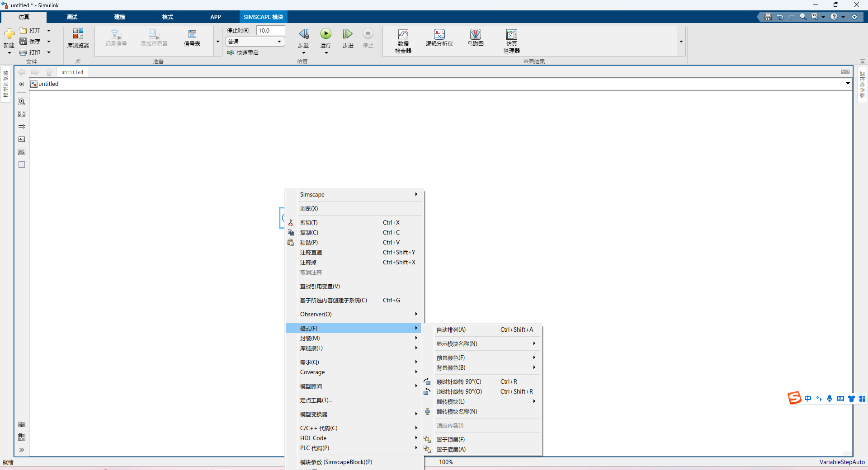Click the Sogou soft keyboard icon
This screenshot has height=470, width=868.
(840, 399)
